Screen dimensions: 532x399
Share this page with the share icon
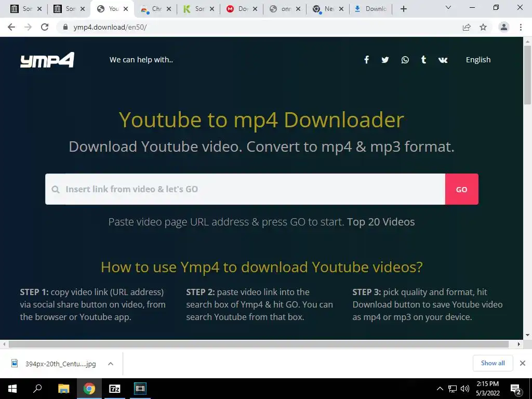tap(467, 27)
